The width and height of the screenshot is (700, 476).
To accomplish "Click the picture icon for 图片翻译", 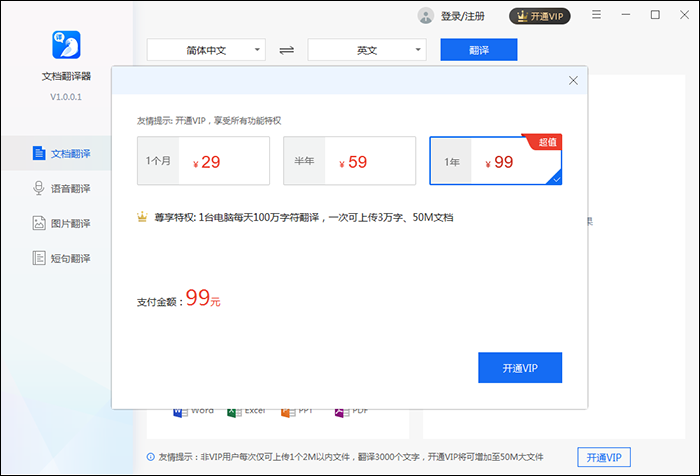I will [39, 223].
